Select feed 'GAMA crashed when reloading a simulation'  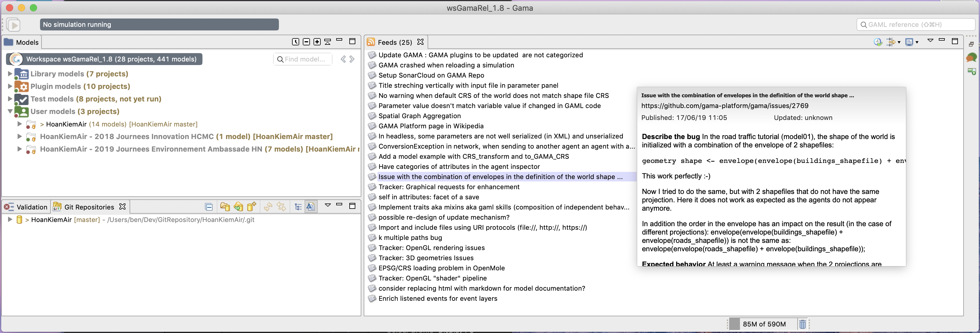click(x=446, y=65)
